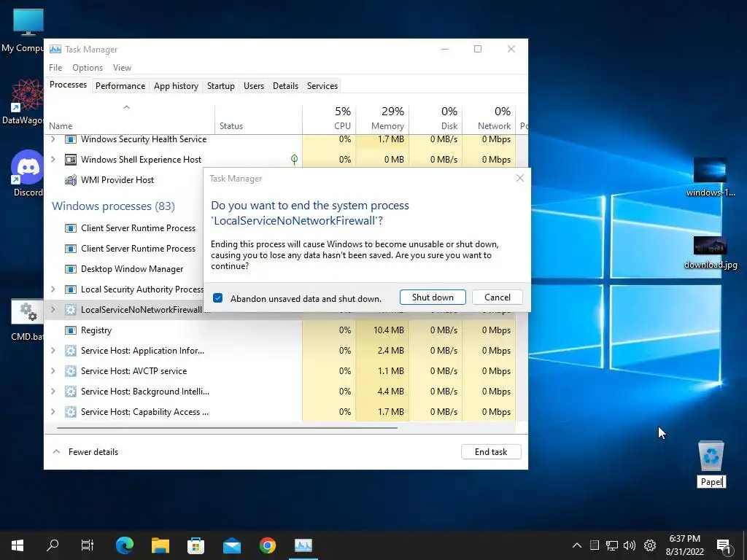The image size is (747, 560).
Task: Expand Service Host: Background Intelli... row
Action: (x=53, y=392)
